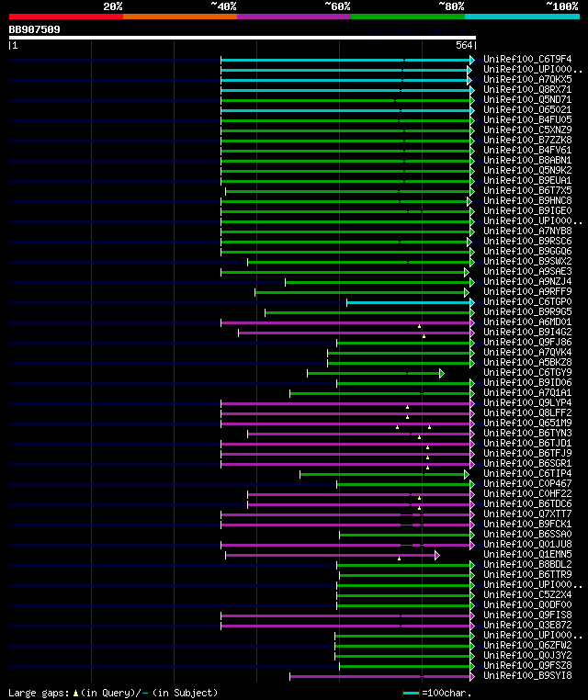Select hit label UniRef100_Q6ZFW2
Viewport: 588px width, 700px height.
(x=527, y=645)
